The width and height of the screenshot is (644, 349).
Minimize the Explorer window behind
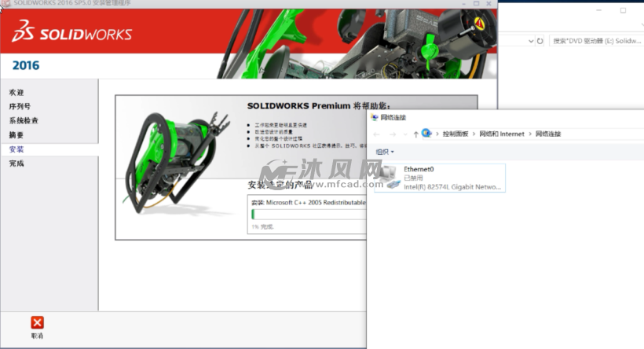tap(598, 10)
